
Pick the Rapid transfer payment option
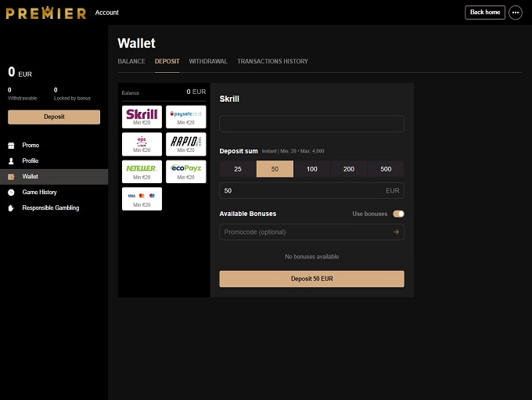coord(185,144)
